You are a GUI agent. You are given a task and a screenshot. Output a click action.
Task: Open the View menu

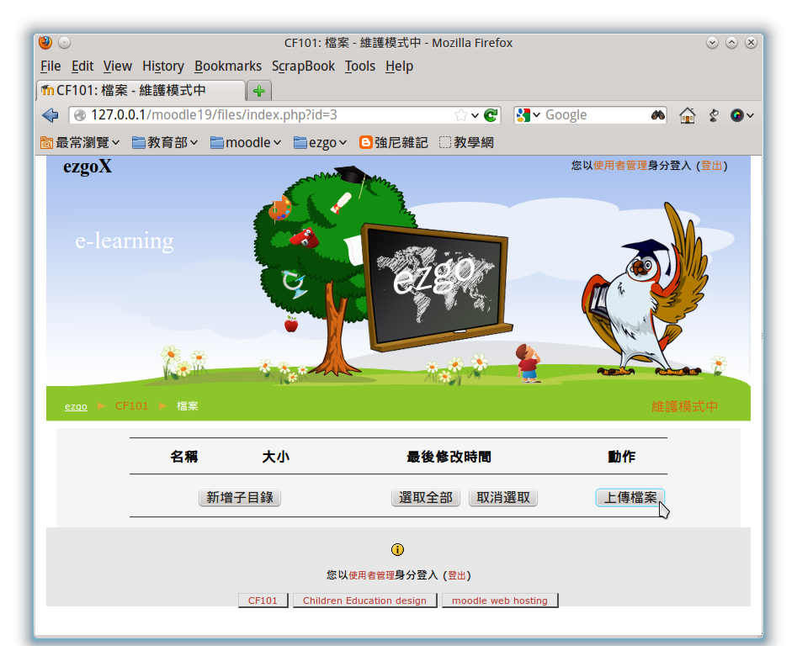point(118,66)
